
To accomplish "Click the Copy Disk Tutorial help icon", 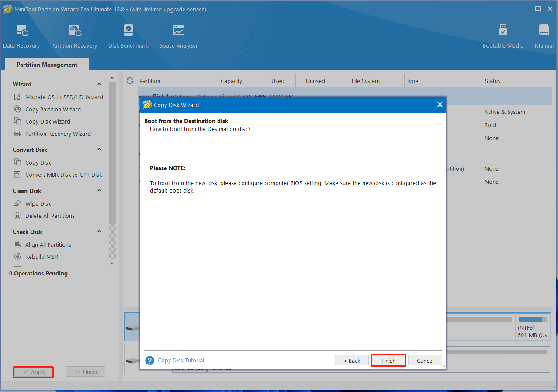I will (150, 361).
